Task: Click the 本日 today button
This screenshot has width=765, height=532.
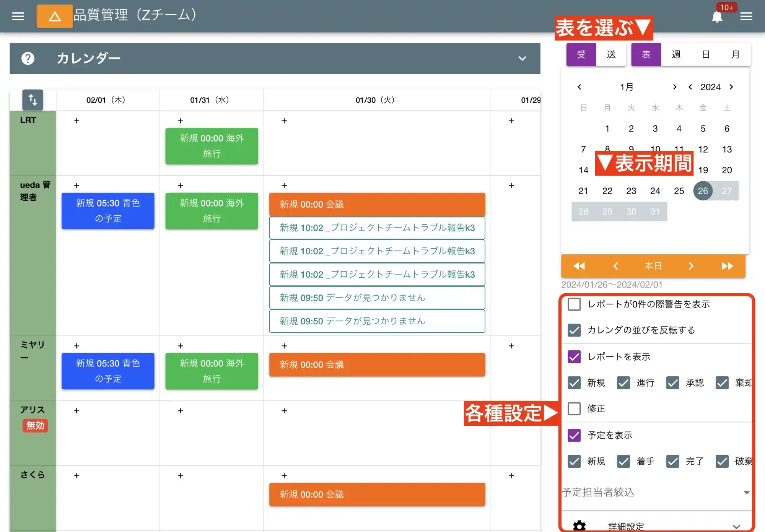Action: tap(653, 266)
